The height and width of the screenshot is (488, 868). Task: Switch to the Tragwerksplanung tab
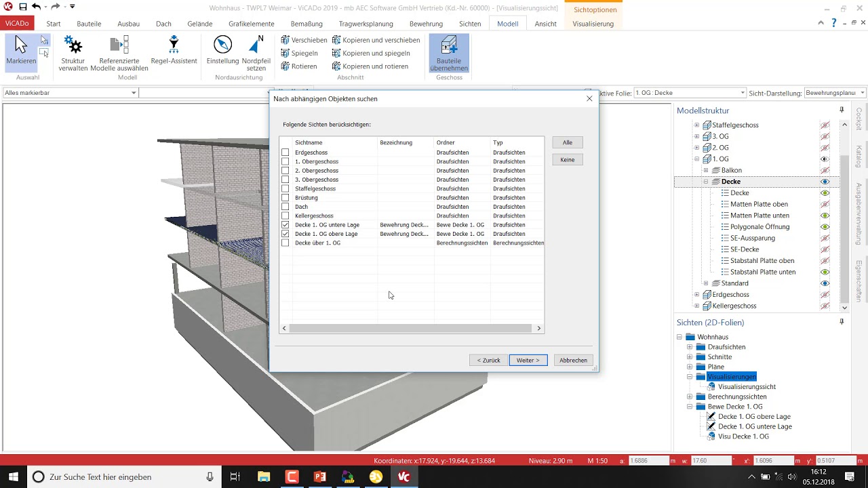[x=366, y=24]
